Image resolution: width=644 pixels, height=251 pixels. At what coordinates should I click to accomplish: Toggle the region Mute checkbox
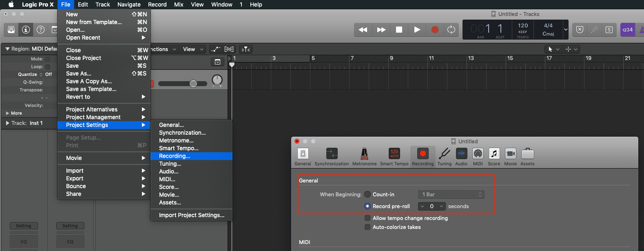point(48,59)
